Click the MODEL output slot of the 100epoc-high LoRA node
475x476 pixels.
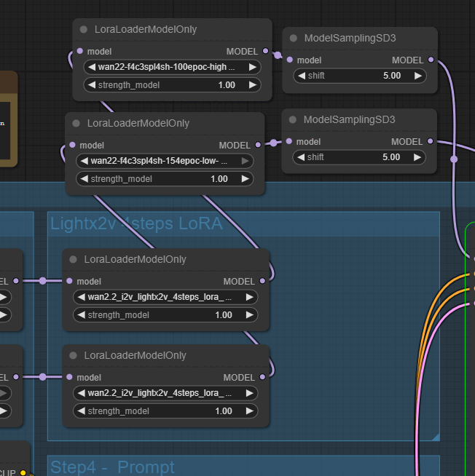(x=265, y=52)
